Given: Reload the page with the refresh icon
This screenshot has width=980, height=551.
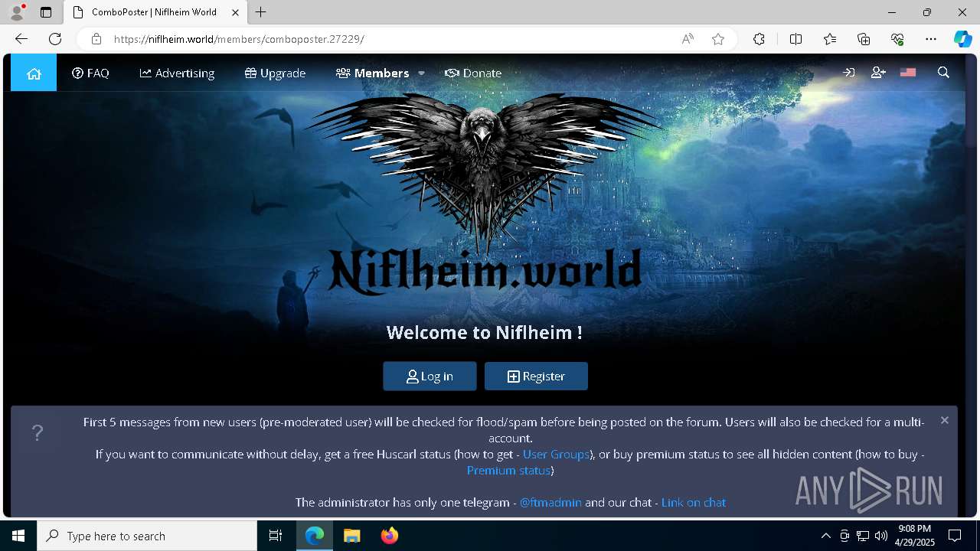Looking at the screenshot, I should point(55,39).
